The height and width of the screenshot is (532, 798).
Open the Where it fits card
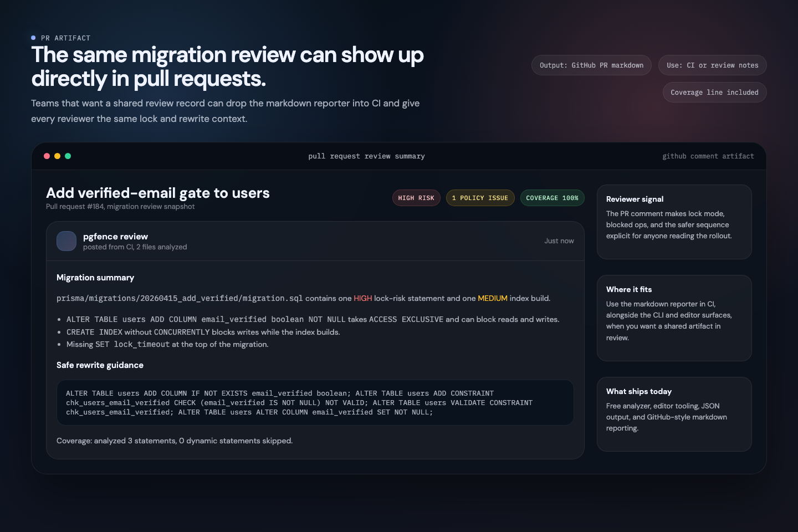674,318
